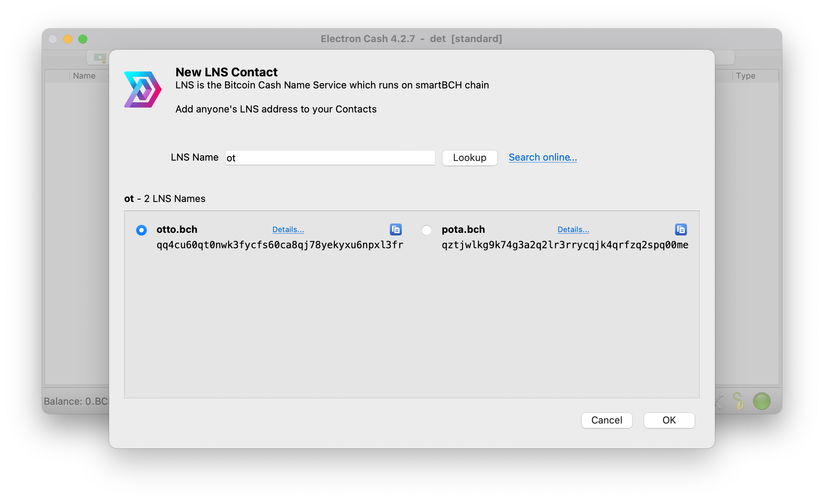Click the banknote tab icon behind the dialog
The height and width of the screenshot is (504, 824).
point(100,58)
